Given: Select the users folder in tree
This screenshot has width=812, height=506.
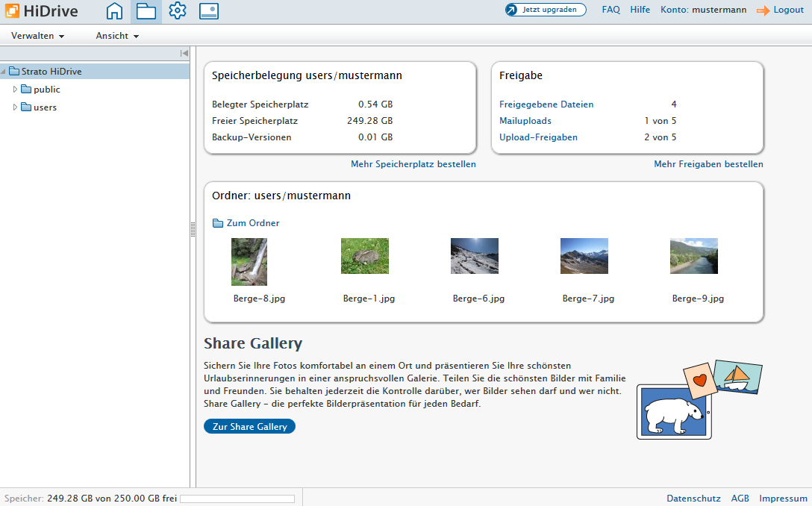Looking at the screenshot, I should (45, 107).
